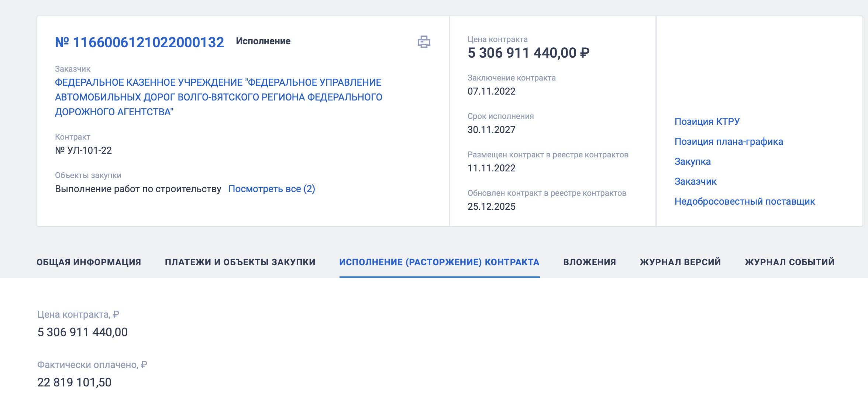Open the "Журнал версий" tab
This screenshot has height=416, width=868.
click(x=680, y=262)
